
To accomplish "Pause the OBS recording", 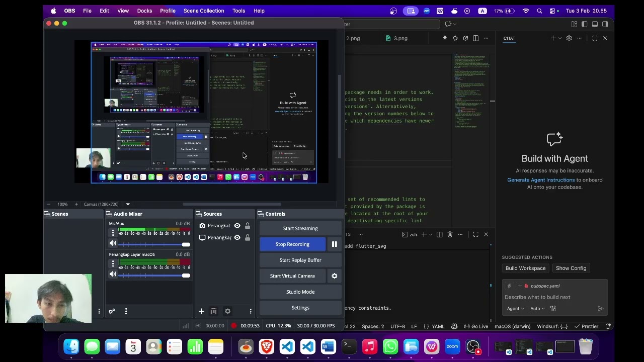I will pyautogui.click(x=334, y=244).
